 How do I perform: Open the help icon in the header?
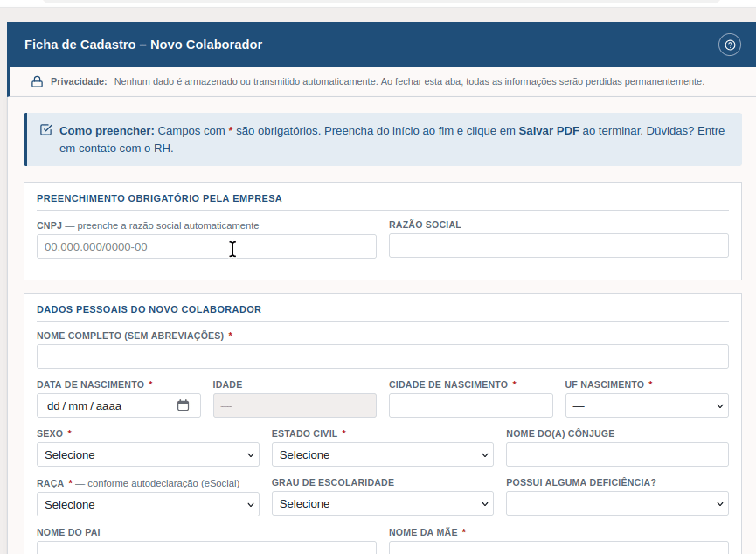pyautogui.click(x=730, y=45)
